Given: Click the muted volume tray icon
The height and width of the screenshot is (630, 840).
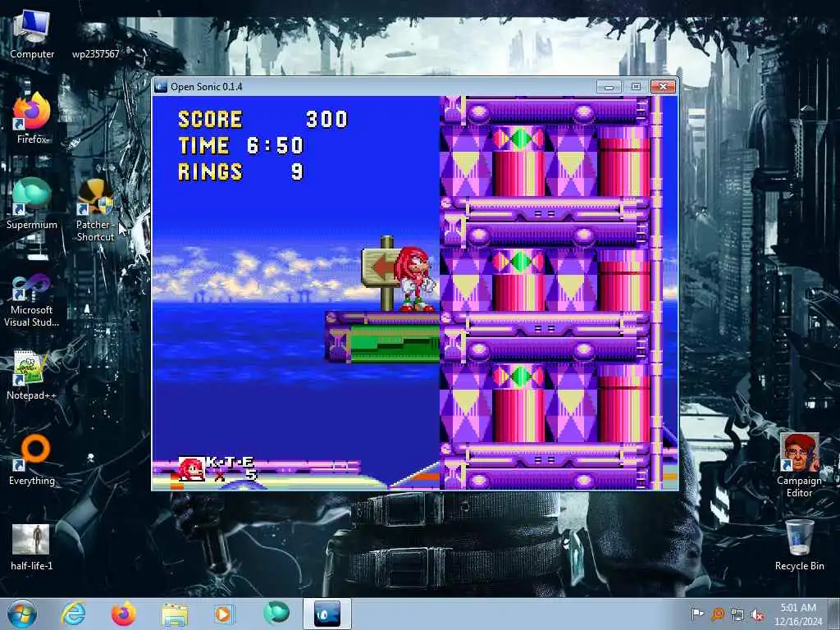Looking at the screenshot, I should (757, 615).
